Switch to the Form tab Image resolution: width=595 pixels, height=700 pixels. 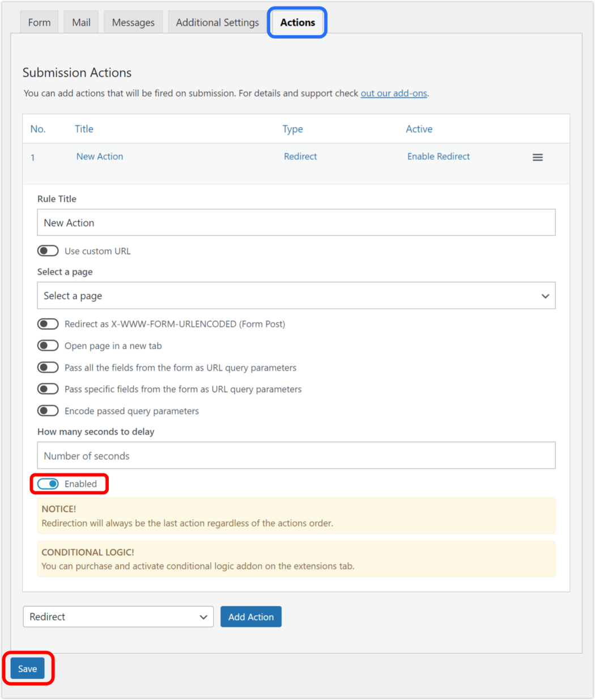(39, 22)
